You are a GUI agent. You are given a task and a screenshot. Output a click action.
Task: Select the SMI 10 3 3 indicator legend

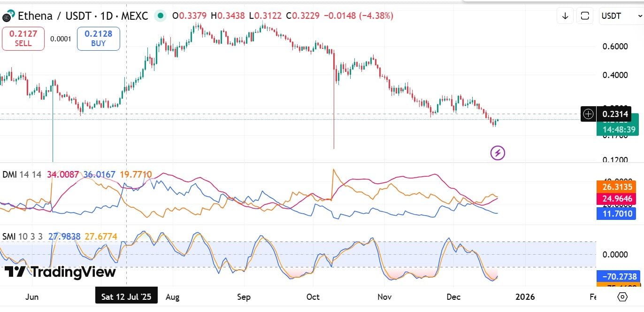(x=23, y=236)
